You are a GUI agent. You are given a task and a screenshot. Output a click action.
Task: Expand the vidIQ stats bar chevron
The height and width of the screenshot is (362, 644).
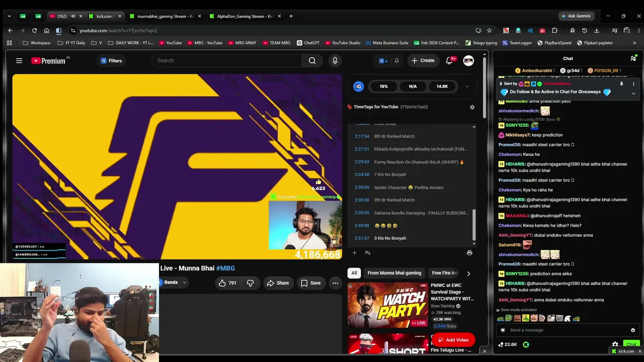coord(466,86)
